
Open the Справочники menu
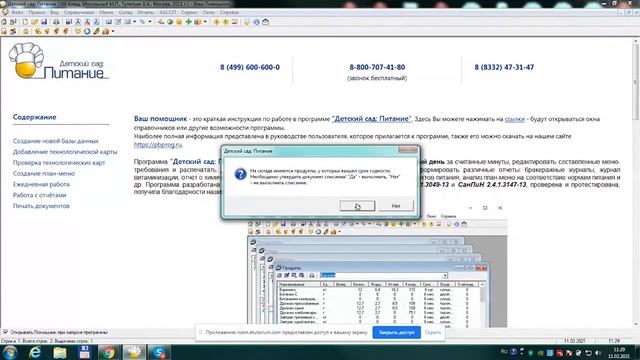pyautogui.click(x=79, y=13)
